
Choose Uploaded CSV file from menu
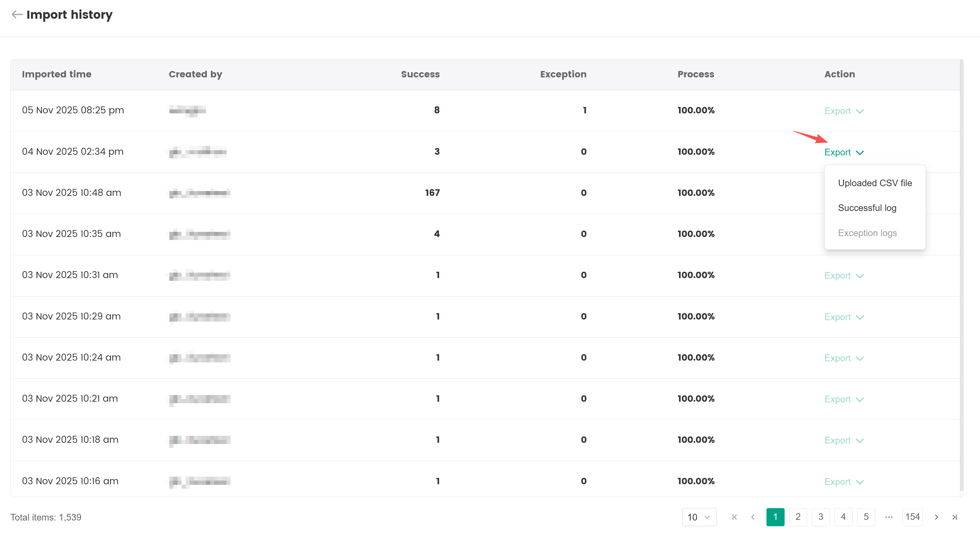coord(875,183)
